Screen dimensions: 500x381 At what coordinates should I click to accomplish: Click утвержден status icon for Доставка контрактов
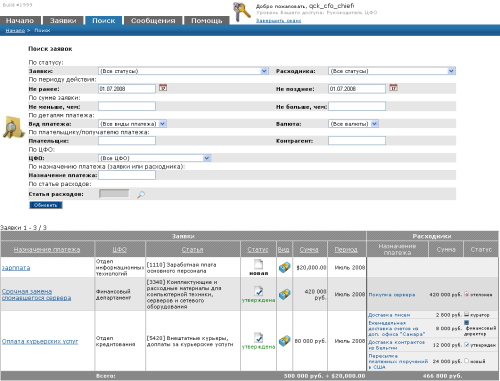(466, 345)
